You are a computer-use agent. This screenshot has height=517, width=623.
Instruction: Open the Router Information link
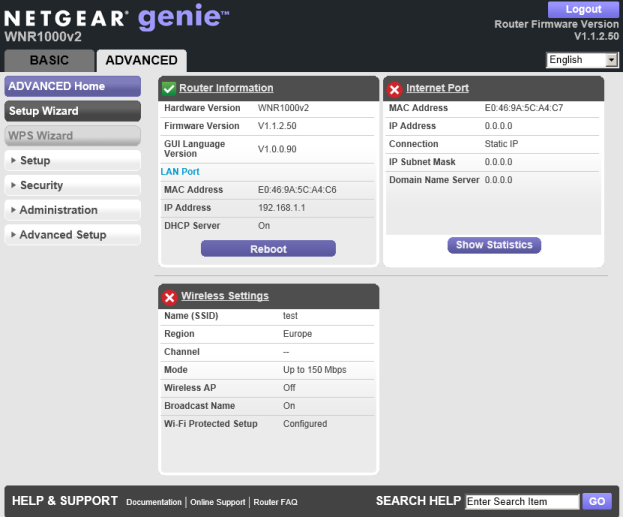(226, 88)
